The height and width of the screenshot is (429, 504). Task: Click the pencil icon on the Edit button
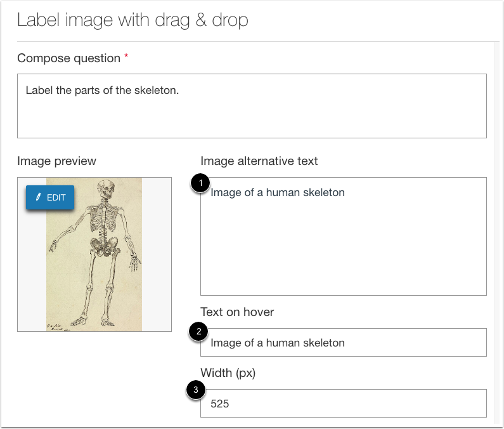(x=39, y=197)
